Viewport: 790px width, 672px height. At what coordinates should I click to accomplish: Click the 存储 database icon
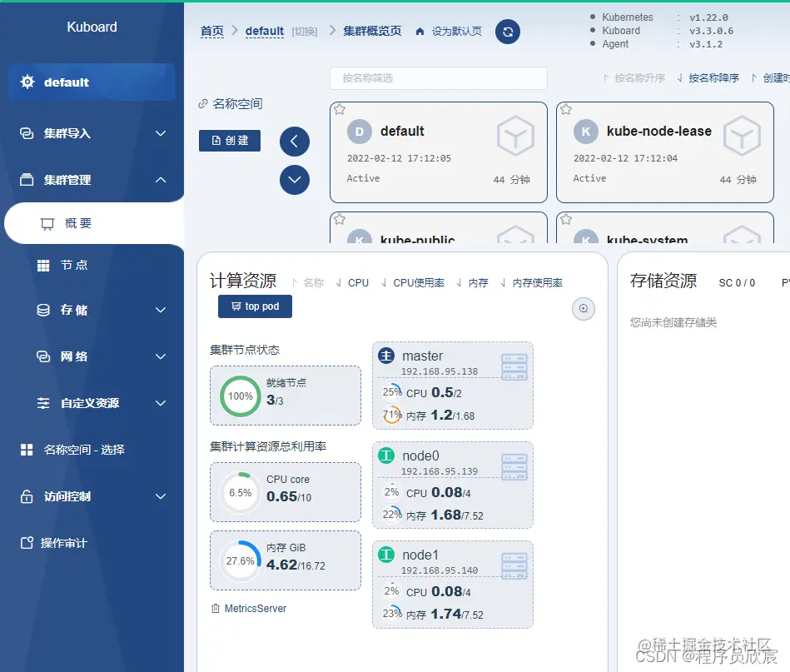pyautogui.click(x=43, y=310)
